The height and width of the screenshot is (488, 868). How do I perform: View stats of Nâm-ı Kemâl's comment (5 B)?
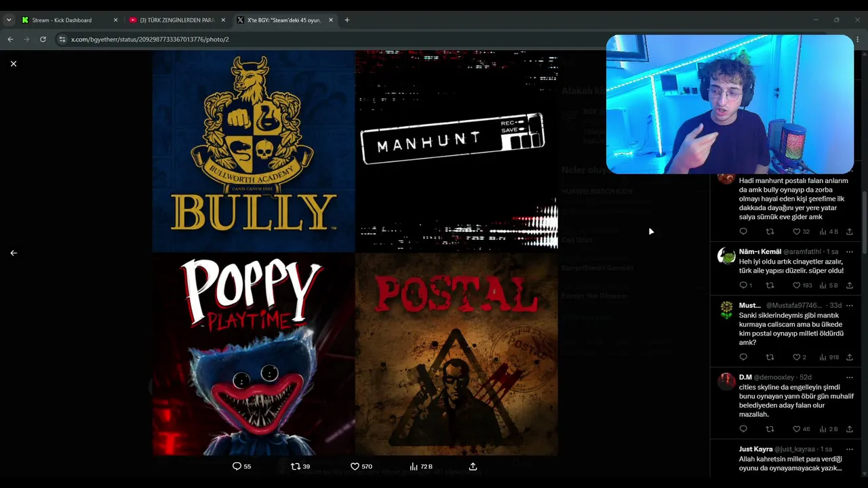click(x=829, y=285)
